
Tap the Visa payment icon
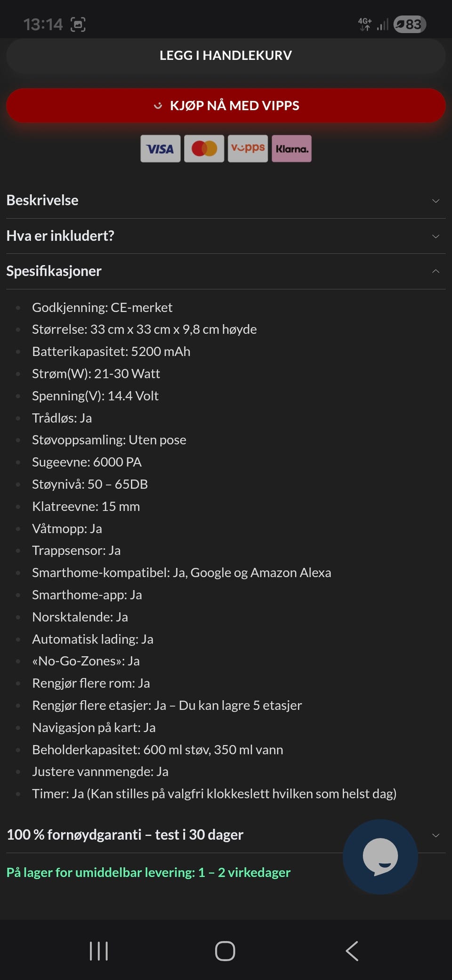(160, 149)
